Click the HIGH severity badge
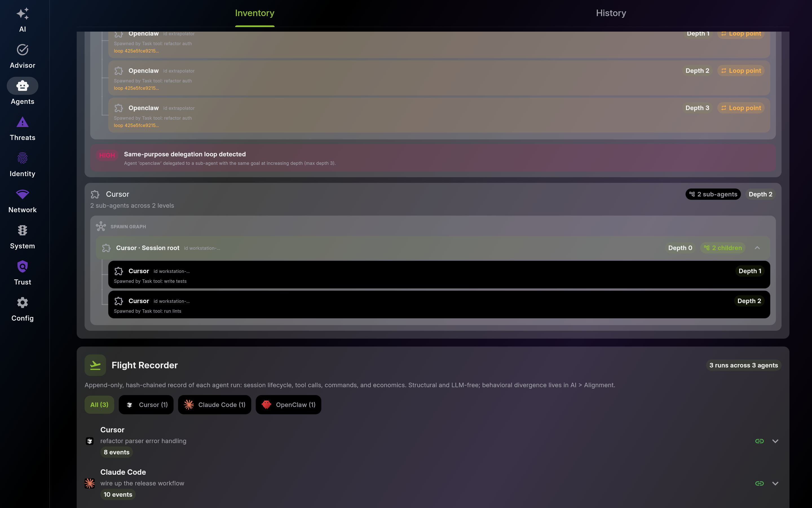 107,155
